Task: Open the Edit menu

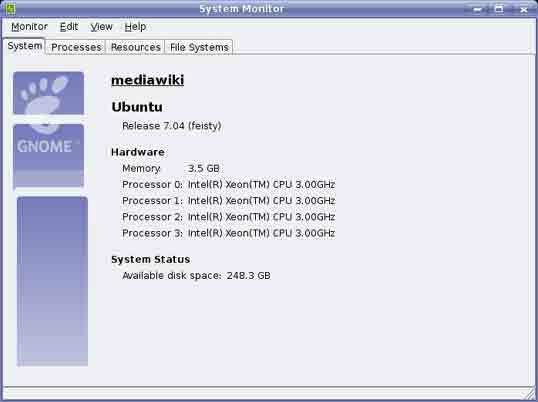Action: click(x=69, y=27)
